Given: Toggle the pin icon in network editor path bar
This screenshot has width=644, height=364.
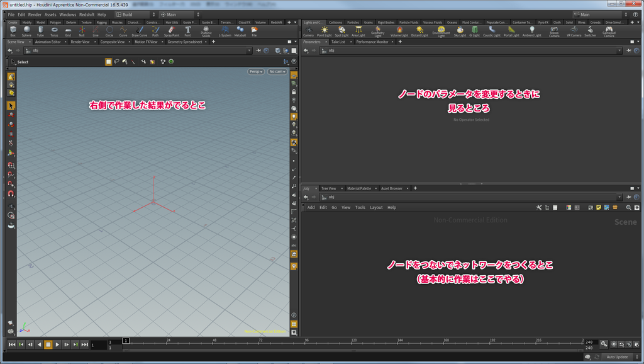Looking at the screenshot, I should (x=629, y=197).
